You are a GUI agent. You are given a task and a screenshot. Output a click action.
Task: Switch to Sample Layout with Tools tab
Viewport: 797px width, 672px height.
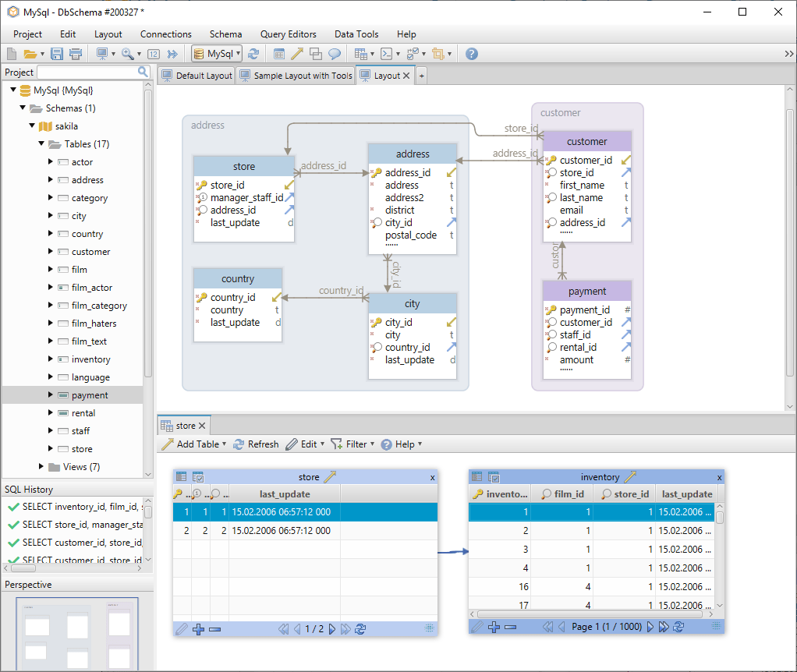tap(296, 76)
